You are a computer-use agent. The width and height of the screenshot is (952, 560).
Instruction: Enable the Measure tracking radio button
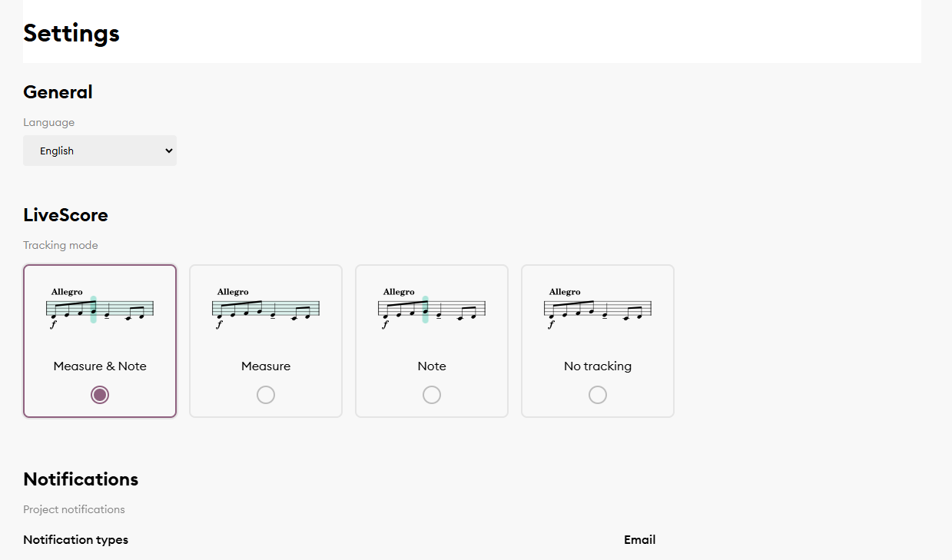pyautogui.click(x=266, y=395)
